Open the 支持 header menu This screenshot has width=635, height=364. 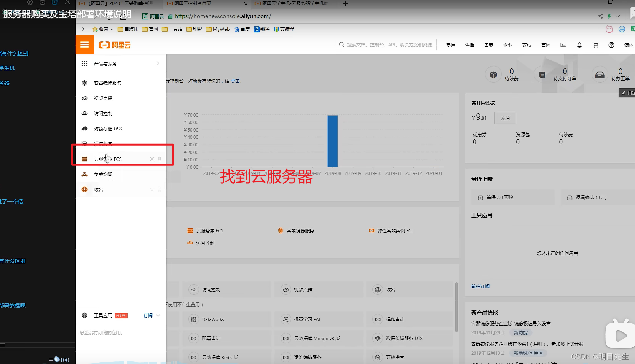coord(527,45)
